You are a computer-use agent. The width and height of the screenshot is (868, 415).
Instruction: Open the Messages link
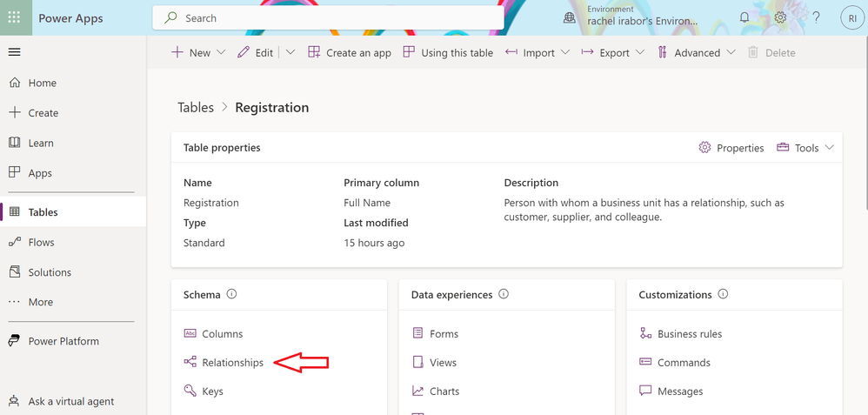tap(680, 392)
